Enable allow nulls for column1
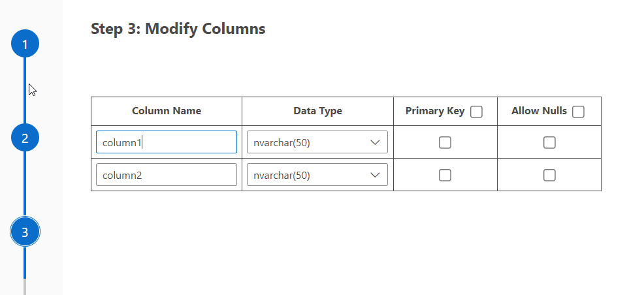This screenshot has height=295, width=644. [x=549, y=142]
